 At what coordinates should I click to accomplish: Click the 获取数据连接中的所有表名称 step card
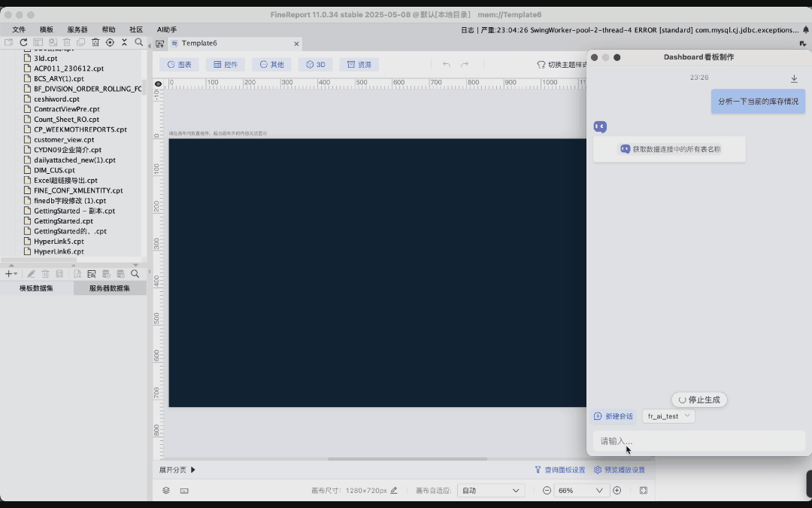click(x=669, y=149)
